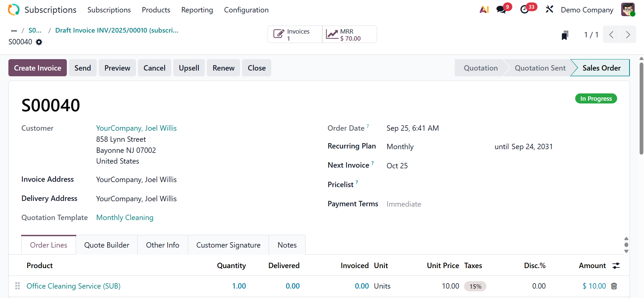The image size is (644, 298).
Task: Switch to the Other Info tab
Action: point(163,245)
